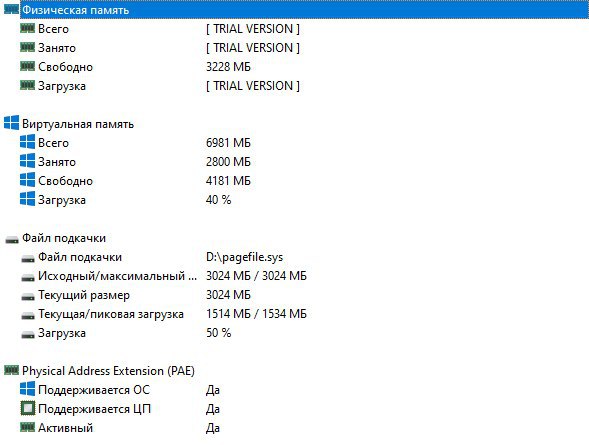The image size is (589, 445).
Task: Click the 1514 МБ / 1534 МБ value
Action: pos(256,314)
